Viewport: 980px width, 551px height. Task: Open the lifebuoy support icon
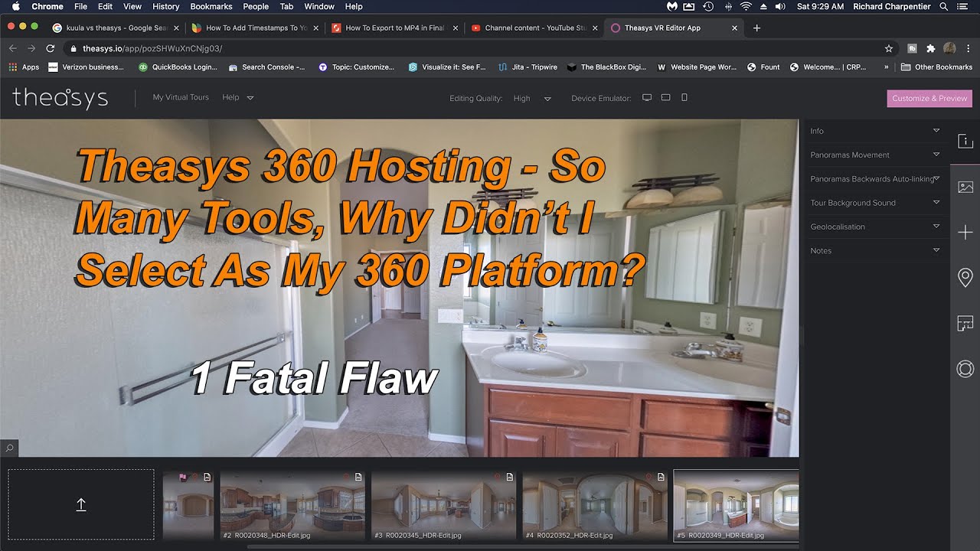pyautogui.click(x=965, y=369)
